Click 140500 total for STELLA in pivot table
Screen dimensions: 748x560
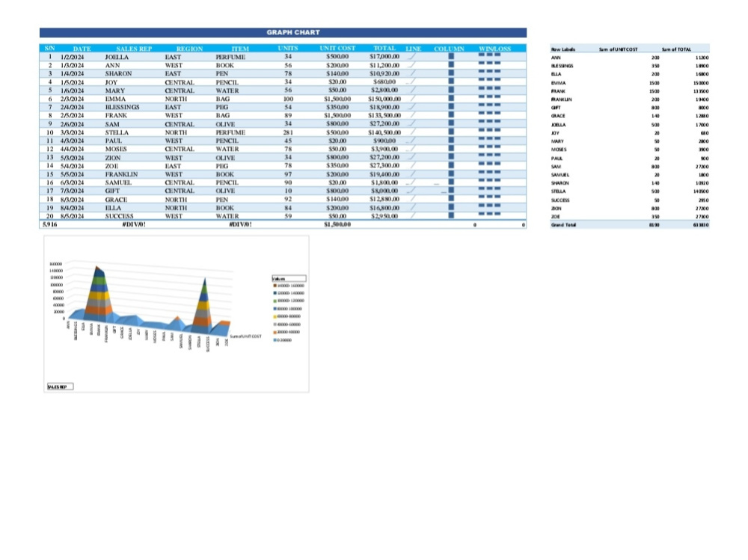point(701,191)
